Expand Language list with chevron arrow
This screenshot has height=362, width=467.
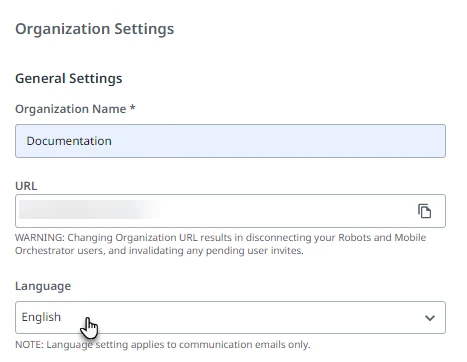pos(430,318)
